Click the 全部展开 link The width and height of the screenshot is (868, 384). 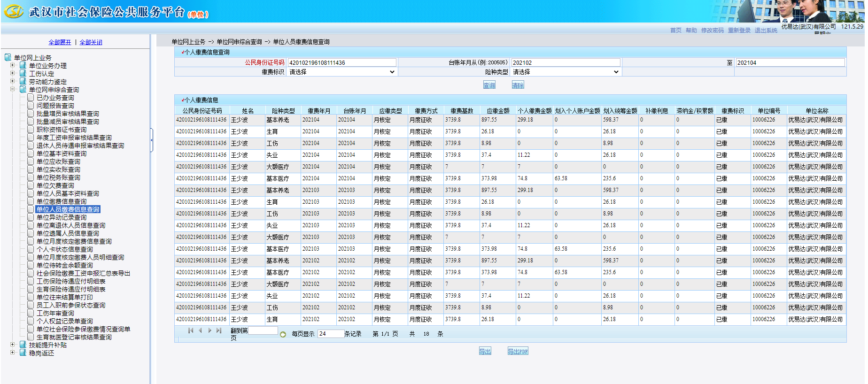pyautogui.click(x=60, y=42)
